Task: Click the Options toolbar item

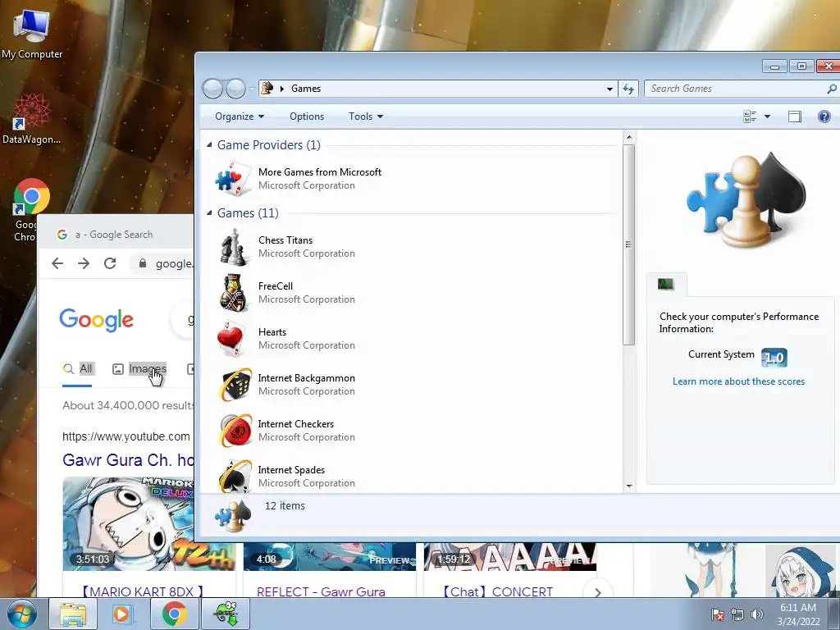Action: click(x=307, y=116)
